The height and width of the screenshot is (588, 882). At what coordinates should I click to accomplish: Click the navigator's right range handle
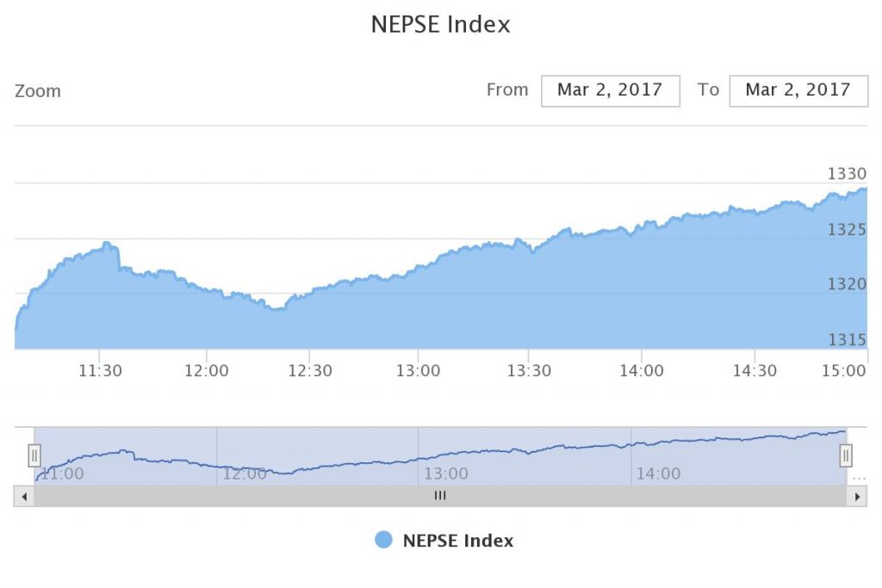click(x=846, y=455)
